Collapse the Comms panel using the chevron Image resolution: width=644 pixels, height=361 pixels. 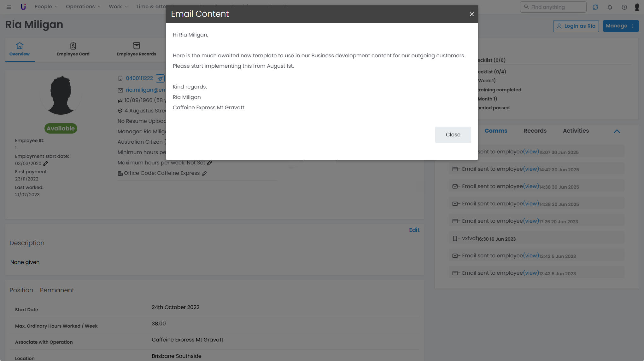coord(617,131)
